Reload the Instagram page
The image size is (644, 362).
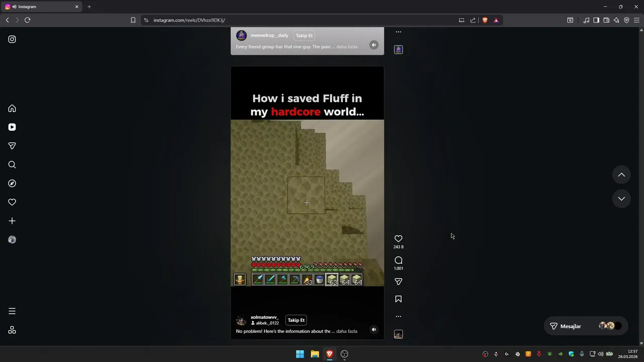[x=28, y=20]
